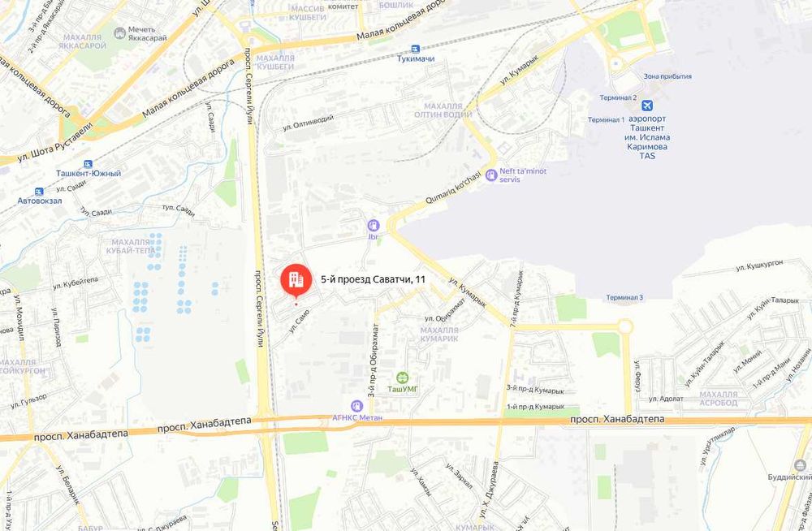Image resolution: width=812 pixels, height=531 pixels.
Task: Click the red building location pin
Action: pos(296,281)
